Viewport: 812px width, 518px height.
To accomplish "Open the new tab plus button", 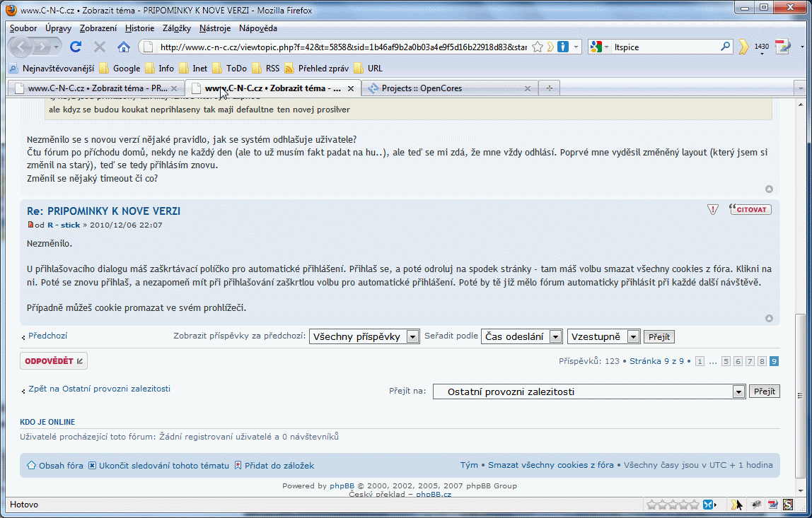I will (549, 88).
